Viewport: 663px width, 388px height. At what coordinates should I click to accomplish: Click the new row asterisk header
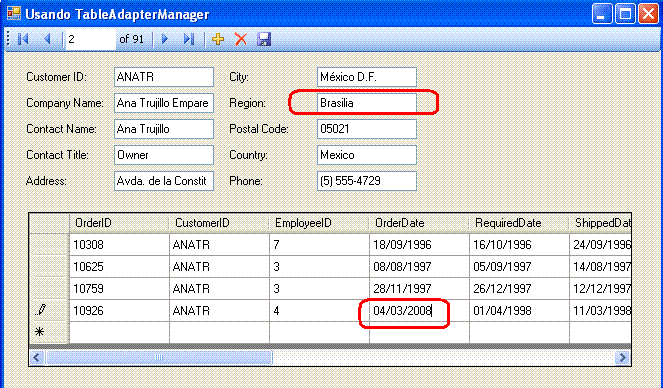click(49, 332)
